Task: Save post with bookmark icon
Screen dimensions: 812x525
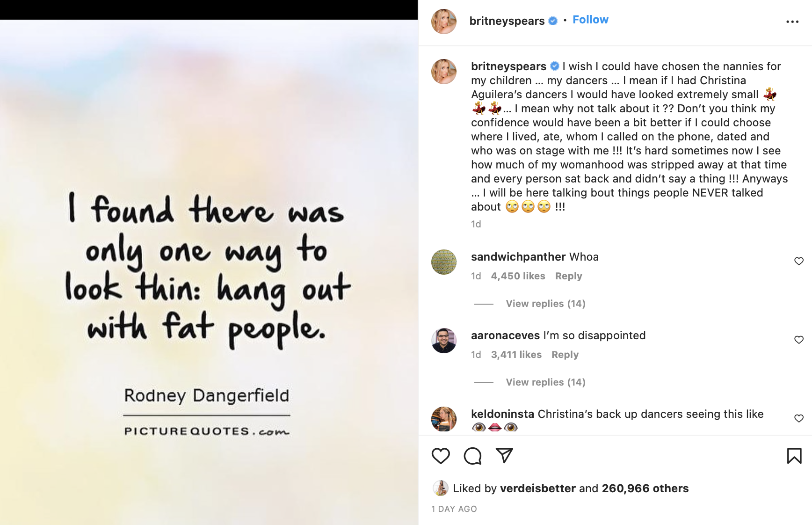Action: click(x=794, y=456)
